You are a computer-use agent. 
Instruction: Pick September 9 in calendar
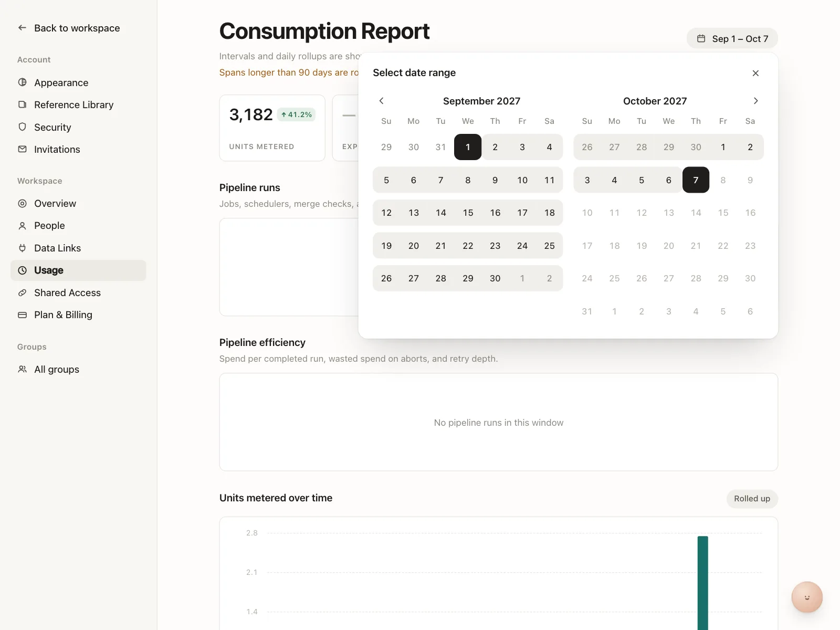point(495,180)
